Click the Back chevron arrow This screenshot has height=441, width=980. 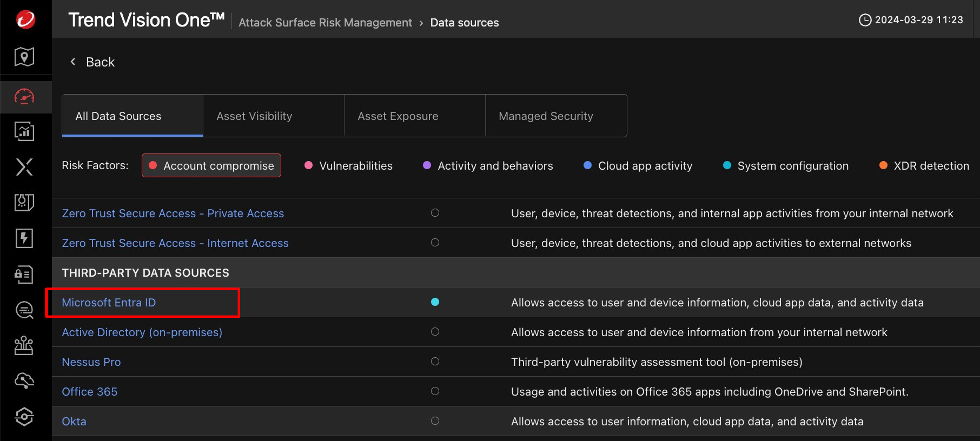click(x=73, y=62)
